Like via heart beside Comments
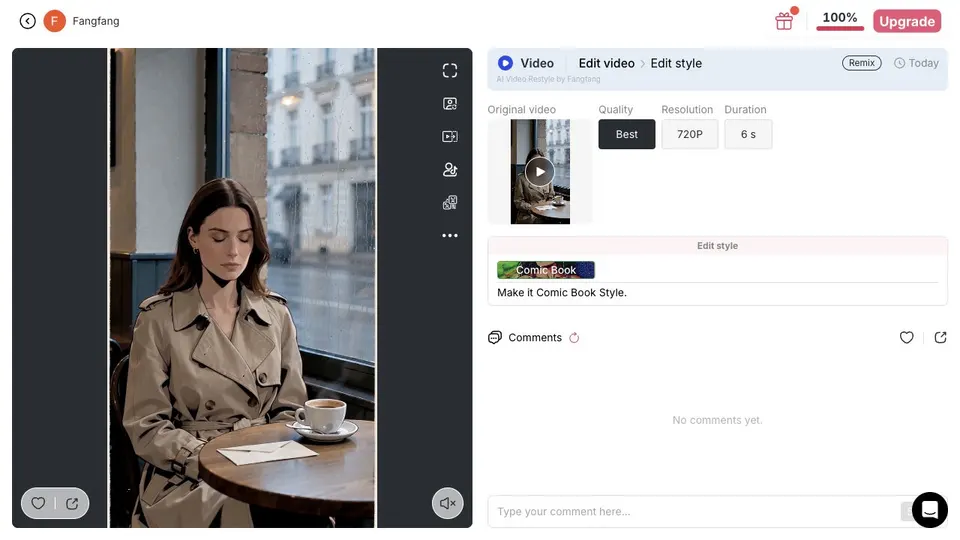Image resolution: width=960 pixels, height=540 pixels. (907, 337)
